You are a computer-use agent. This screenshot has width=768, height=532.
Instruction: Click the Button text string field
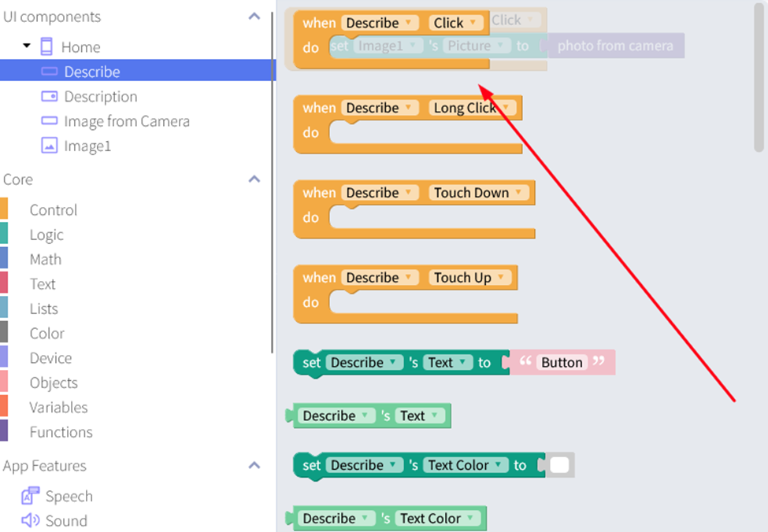click(562, 362)
